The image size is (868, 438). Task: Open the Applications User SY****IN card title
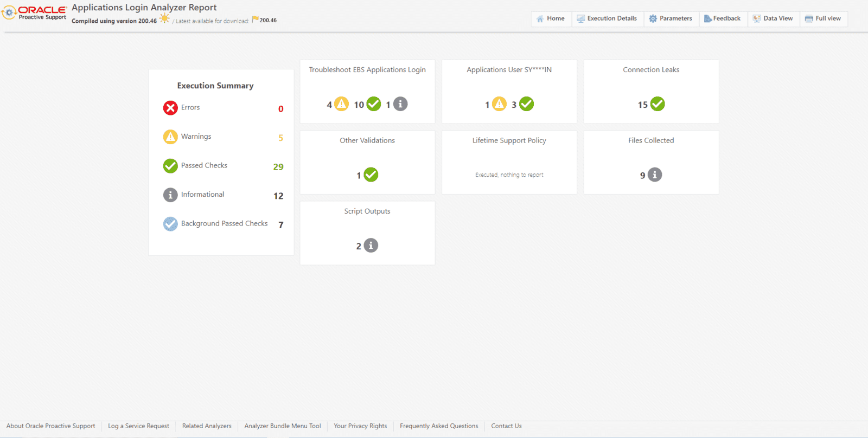(x=509, y=70)
